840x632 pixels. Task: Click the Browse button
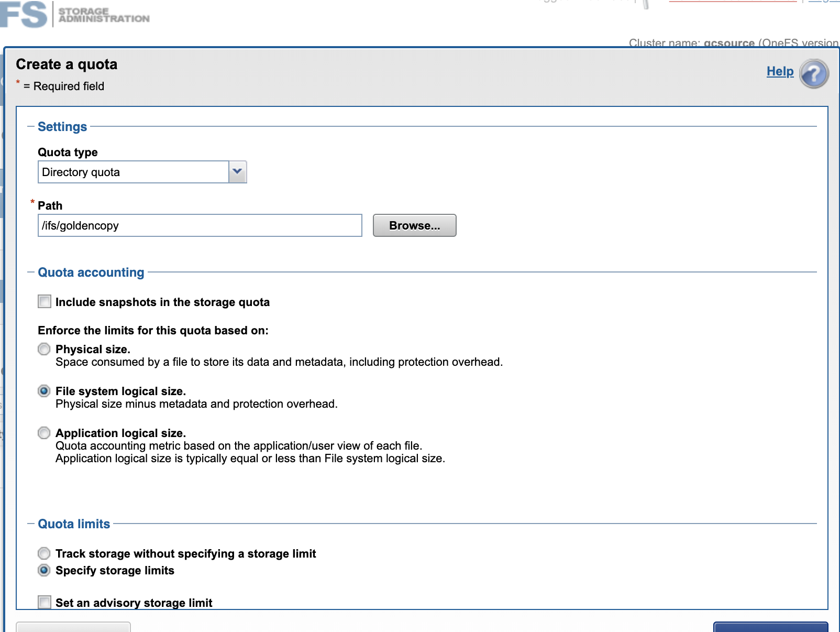414,225
